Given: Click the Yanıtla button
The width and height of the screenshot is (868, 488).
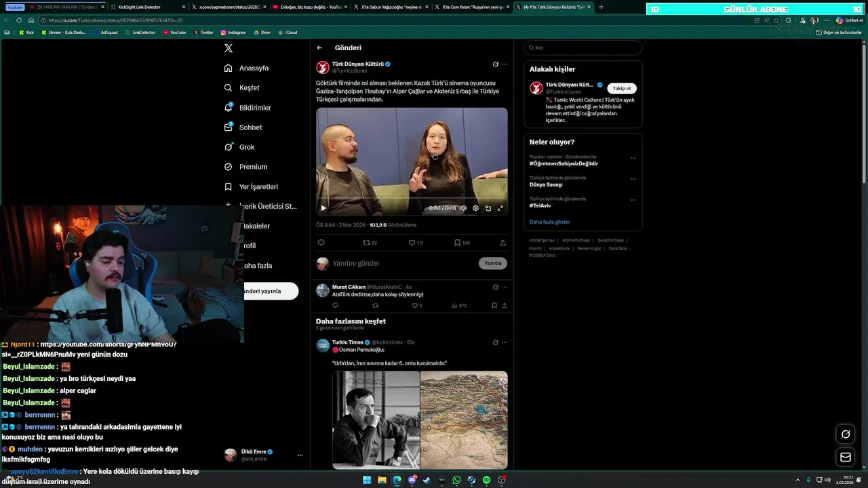Looking at the screenshot, I should pos(493,263).
